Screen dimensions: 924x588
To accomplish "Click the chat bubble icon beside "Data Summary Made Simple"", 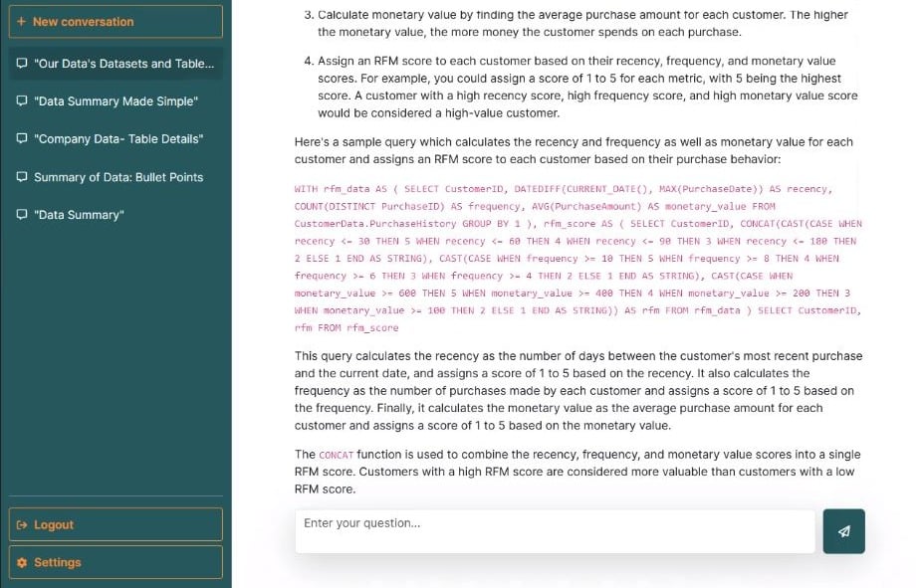I will tap(20, 100).
